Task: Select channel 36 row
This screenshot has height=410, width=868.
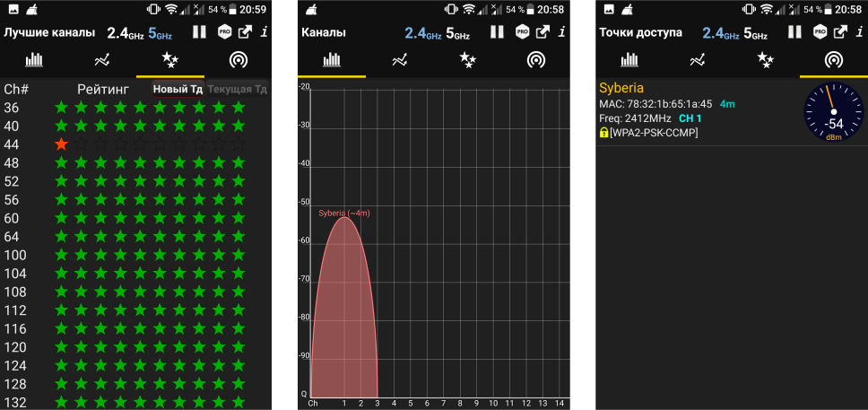Action: 135,108
